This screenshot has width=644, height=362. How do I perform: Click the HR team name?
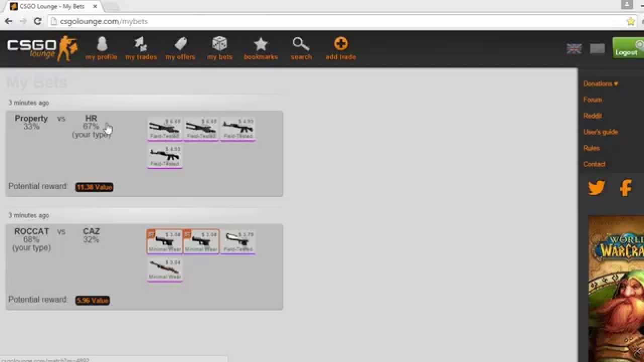(91, 118)
